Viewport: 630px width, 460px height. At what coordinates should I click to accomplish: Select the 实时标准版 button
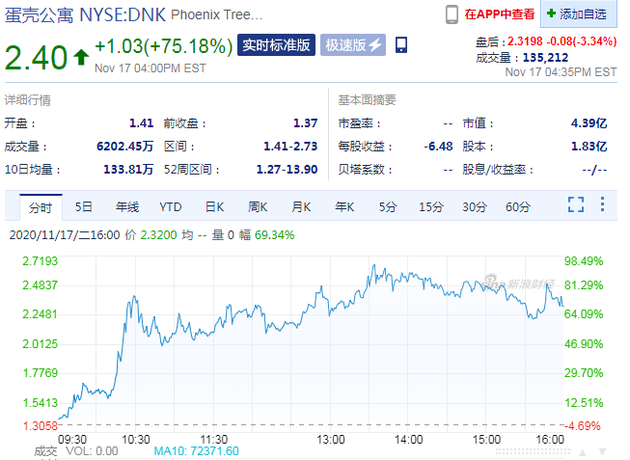[276, 45]
